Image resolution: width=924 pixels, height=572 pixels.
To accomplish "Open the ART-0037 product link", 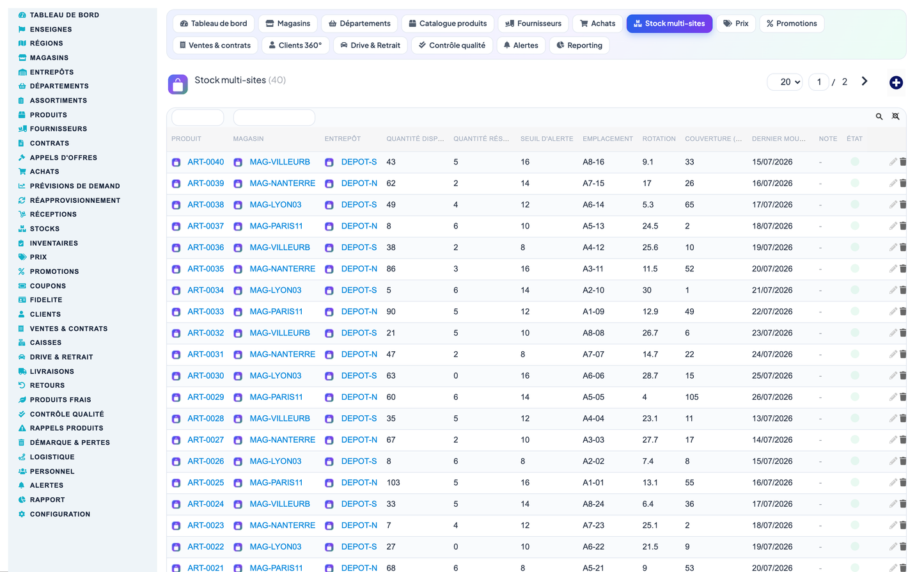I will coord(206,226).
